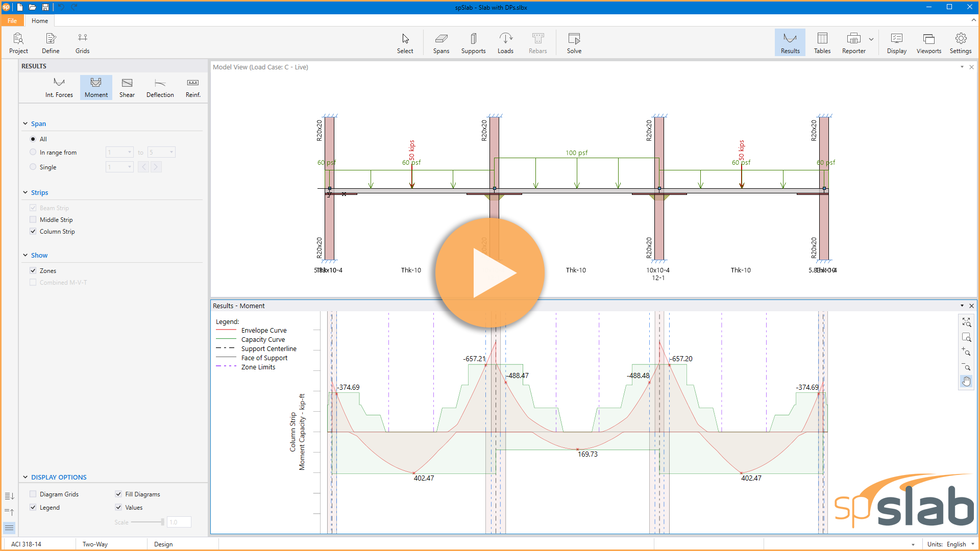
Task: Collapse the Strips section
Action: [x=25, y=192]
